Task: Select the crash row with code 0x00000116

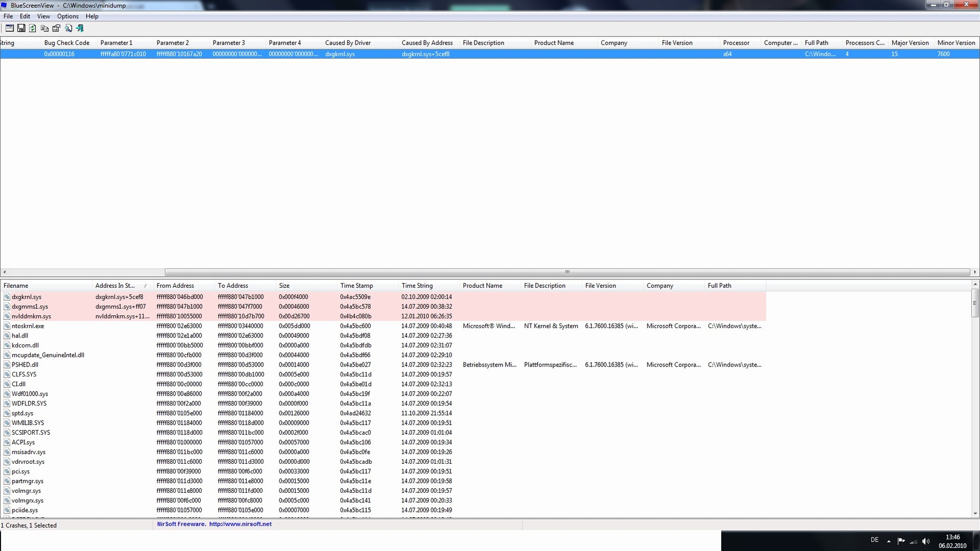Action: (489, 54)
